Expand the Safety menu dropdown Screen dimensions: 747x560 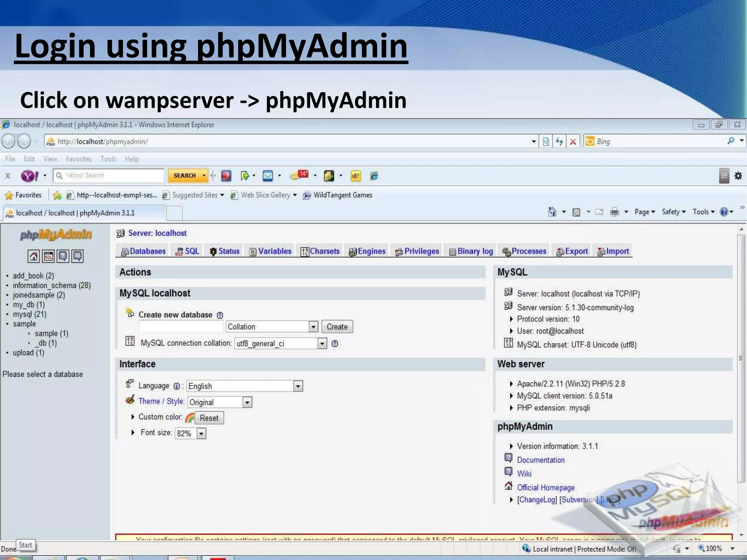[x=674, y=212]
